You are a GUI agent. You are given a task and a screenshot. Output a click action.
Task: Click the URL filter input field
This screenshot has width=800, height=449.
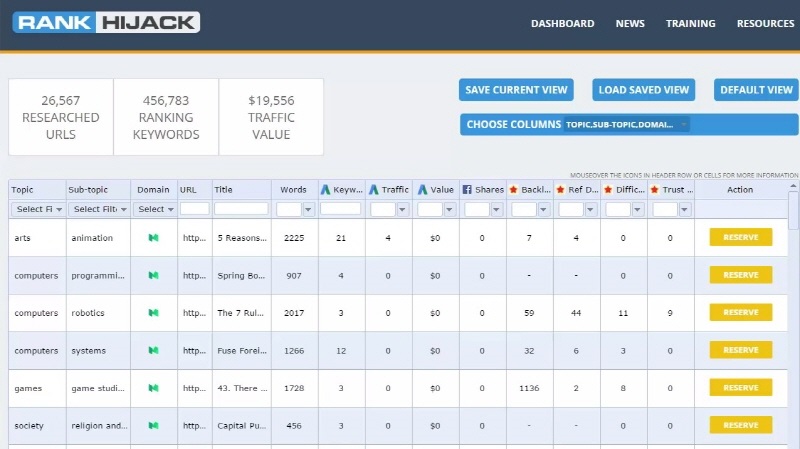(x=194, y=209)
